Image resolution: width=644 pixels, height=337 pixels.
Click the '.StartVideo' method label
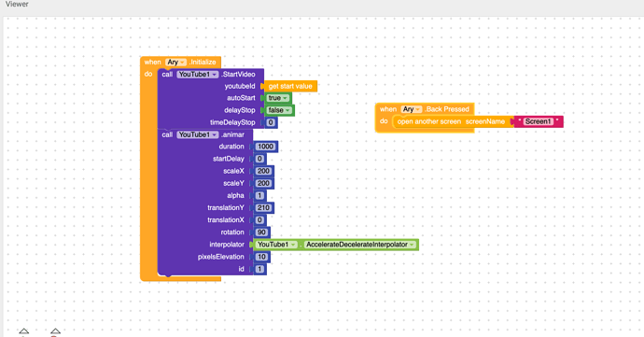click(x=238, y=75)
